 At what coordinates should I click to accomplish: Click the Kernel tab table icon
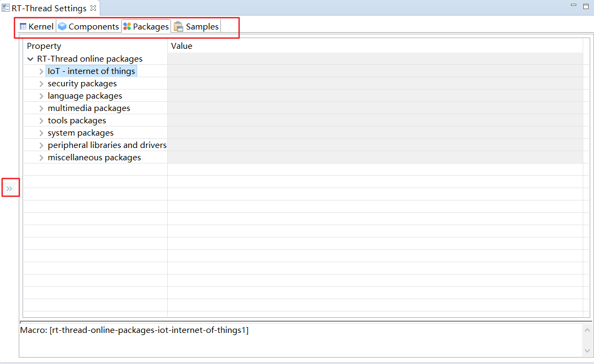23,26
